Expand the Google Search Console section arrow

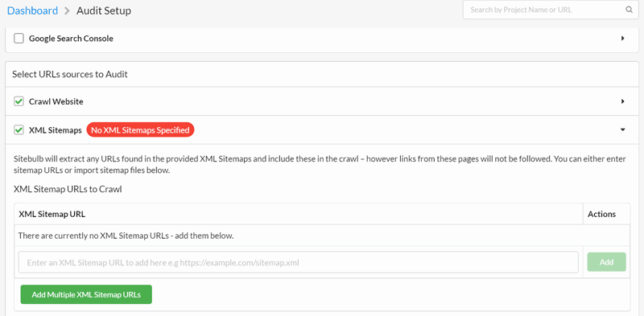pos(622,38)
